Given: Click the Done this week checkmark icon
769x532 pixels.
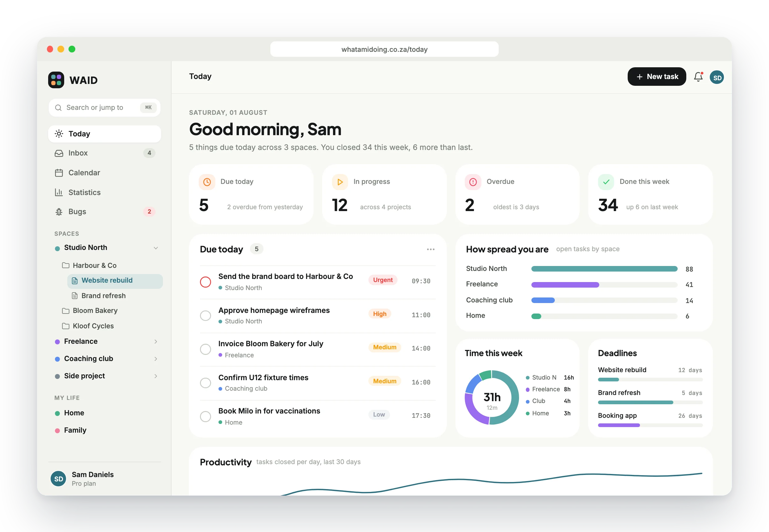Looking at the screenshot, I should [x=606, y=182].
